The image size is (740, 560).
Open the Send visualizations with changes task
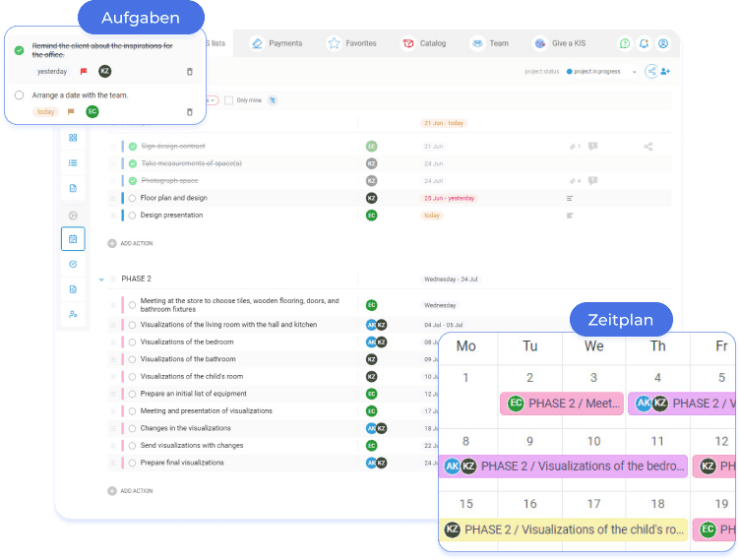[x=192, y=446]
